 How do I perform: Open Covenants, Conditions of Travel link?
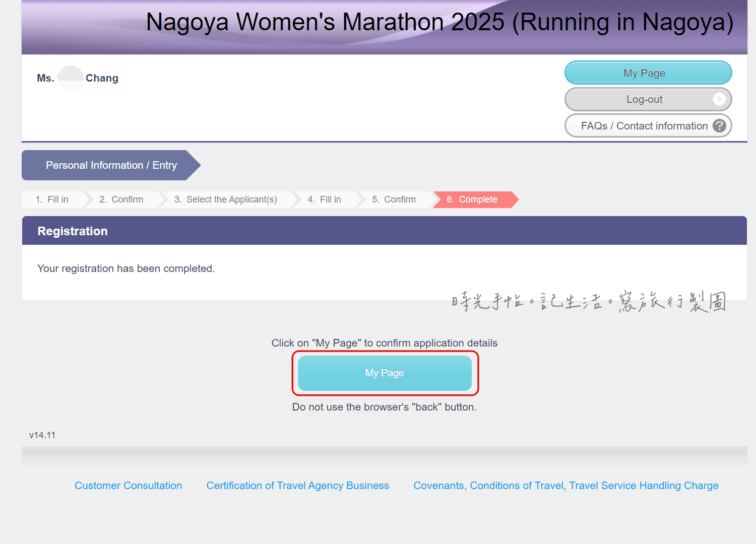click(x=566, y=486)
